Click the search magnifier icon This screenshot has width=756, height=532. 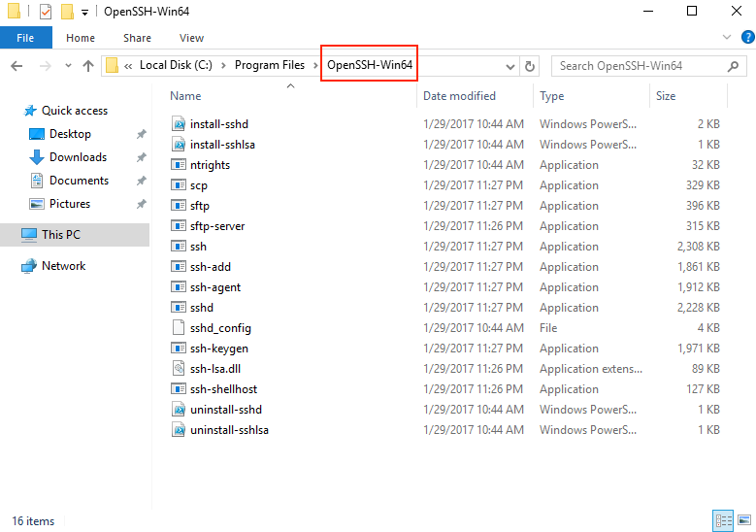734,66
